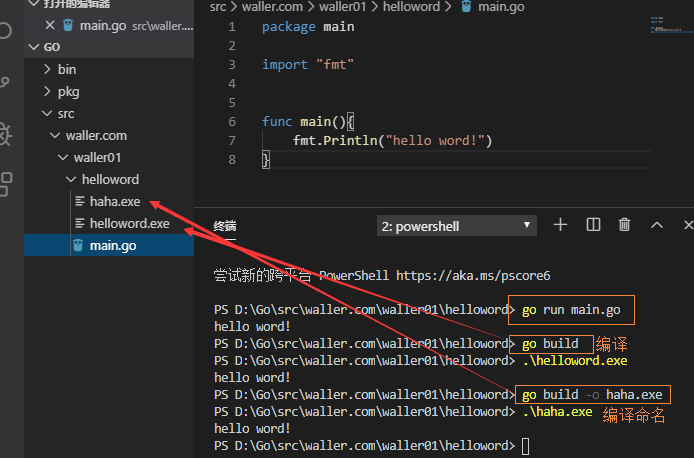Open the search view in the activity bar

tap(4, 31)
